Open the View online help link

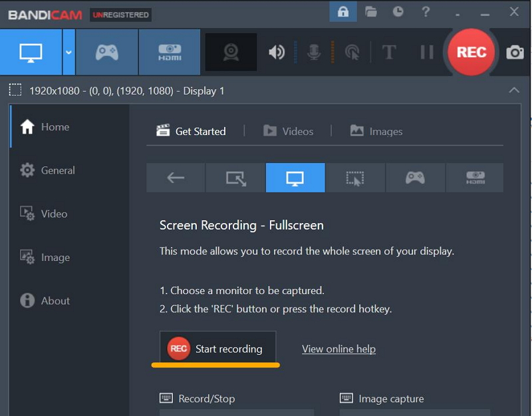[x=338, y=349]
